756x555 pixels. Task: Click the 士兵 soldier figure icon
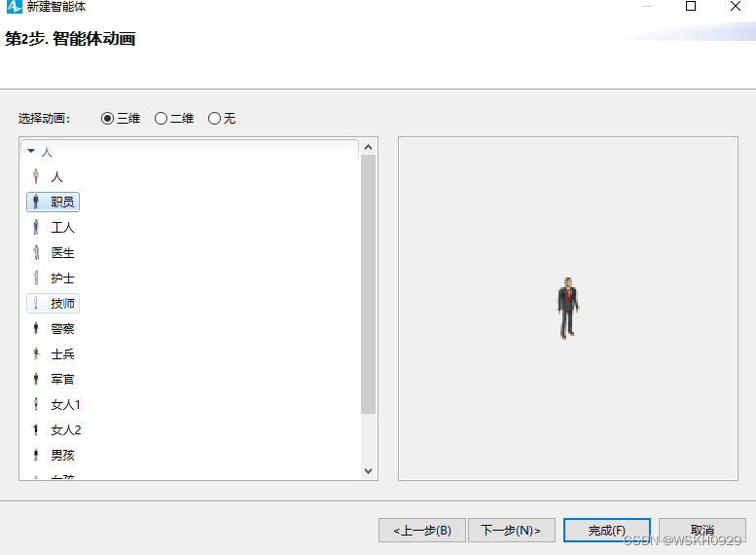[x=36, y=353]
